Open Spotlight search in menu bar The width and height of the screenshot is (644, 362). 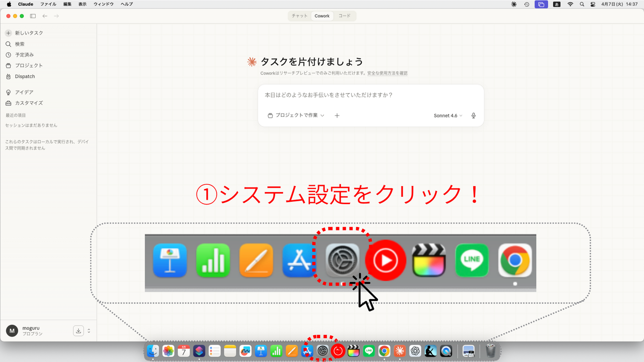pyautogui.click(x=582, y=4)
